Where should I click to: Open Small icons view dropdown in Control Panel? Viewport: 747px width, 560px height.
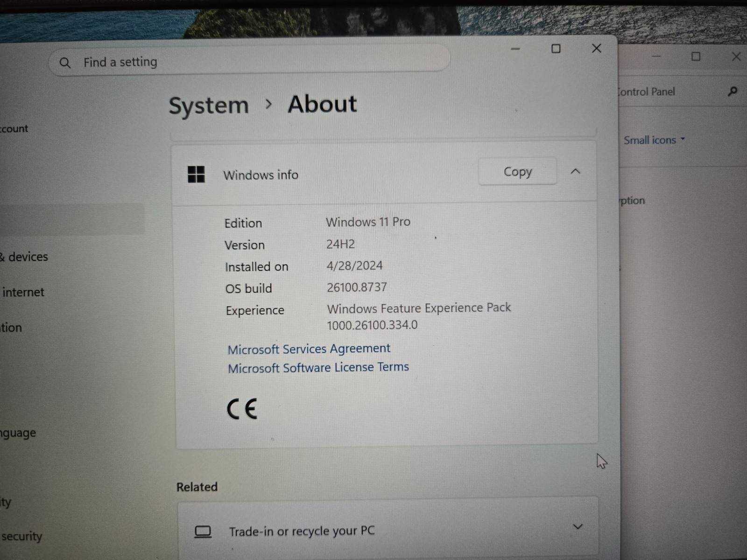pos(654,140)
